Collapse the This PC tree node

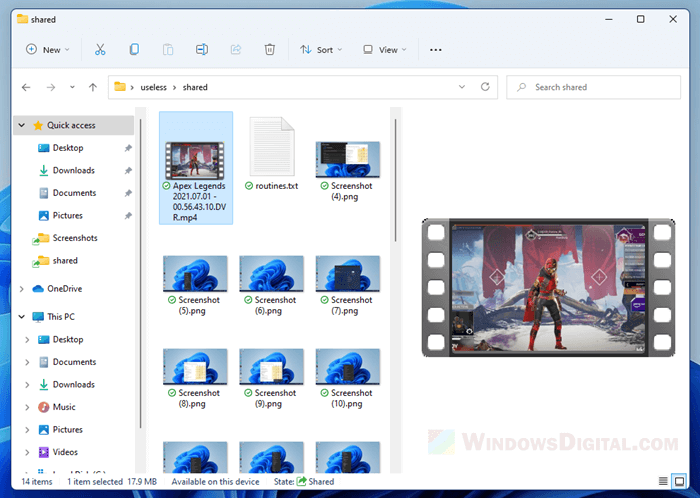(x=21, y=316)
